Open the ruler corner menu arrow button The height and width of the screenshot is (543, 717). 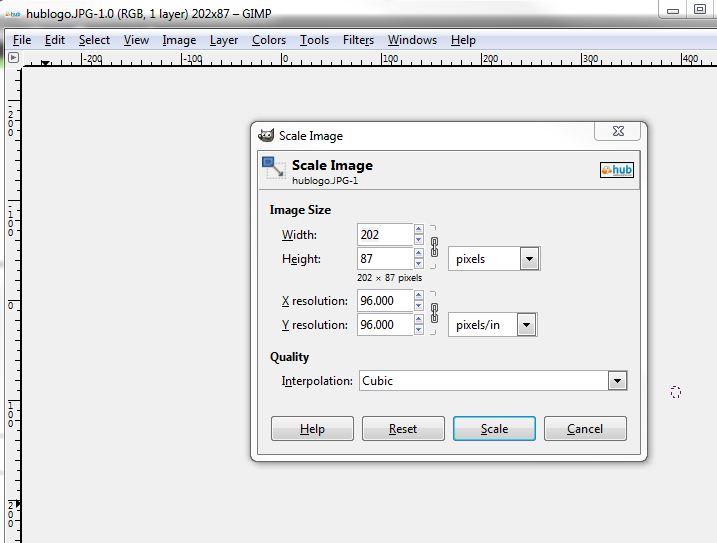(x=13, y=58)
